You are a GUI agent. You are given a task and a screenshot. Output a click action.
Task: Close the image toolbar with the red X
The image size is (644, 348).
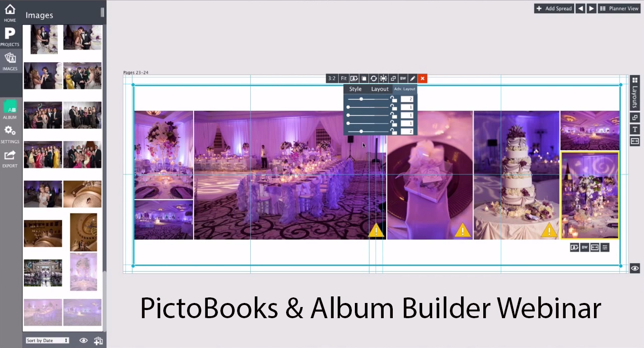coord(423,78)
